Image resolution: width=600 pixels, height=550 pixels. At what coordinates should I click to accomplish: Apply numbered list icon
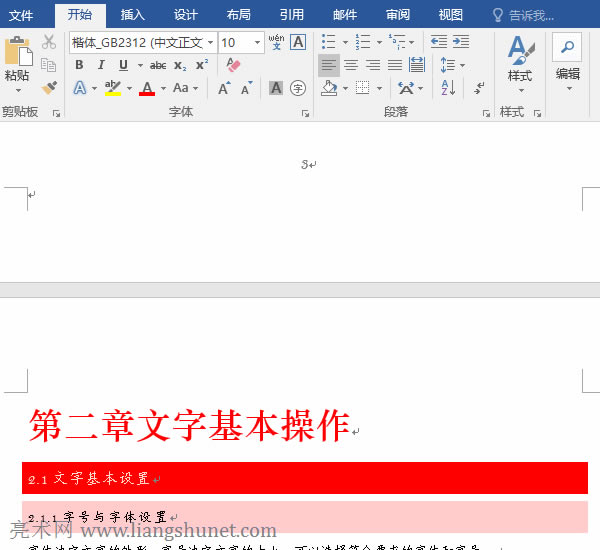[363, 42]
